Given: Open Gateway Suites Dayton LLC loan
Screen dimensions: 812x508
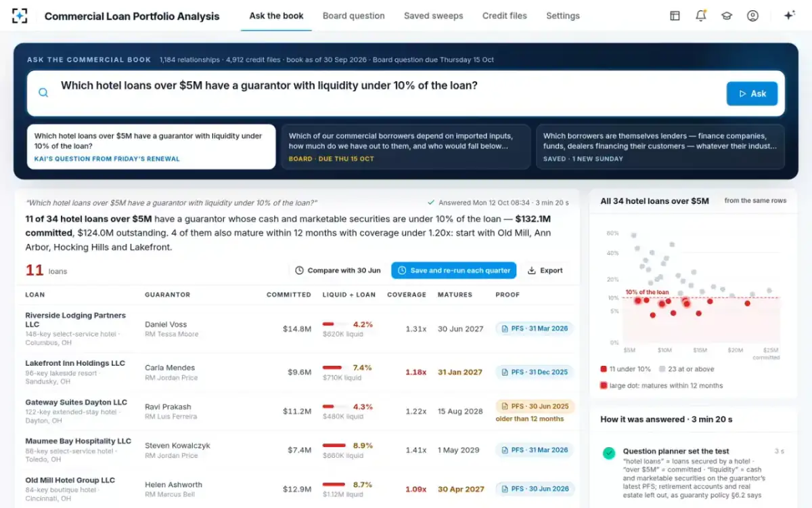Looking at the screenshot, I should (76, 402).
